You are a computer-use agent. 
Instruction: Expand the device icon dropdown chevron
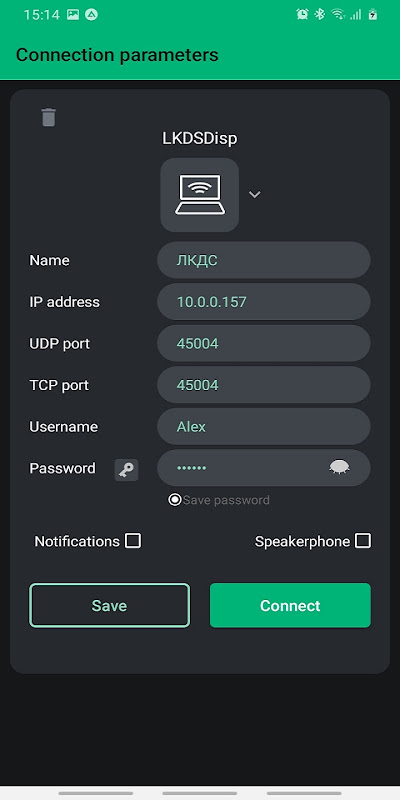[x=255, y=194]
